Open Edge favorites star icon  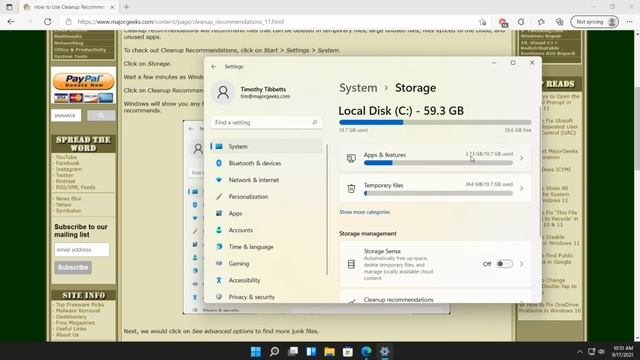coord(541,22)
